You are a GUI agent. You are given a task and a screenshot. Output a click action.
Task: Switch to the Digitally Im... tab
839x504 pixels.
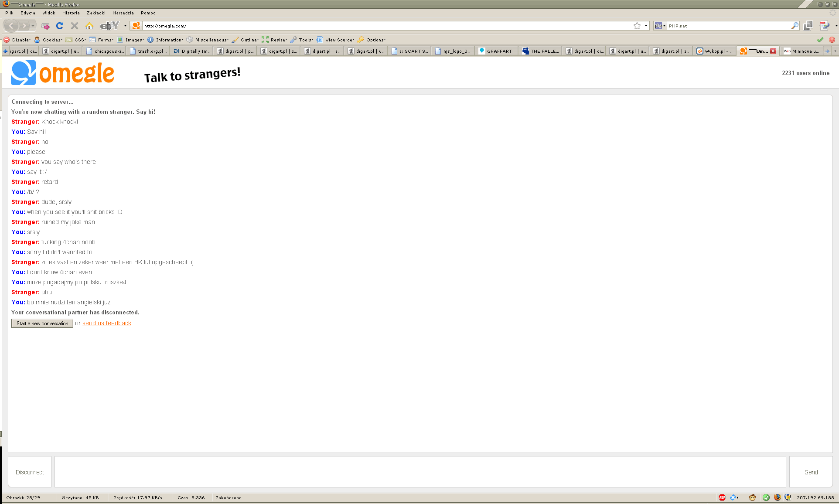pyautogui.click(x=191, y=51)
